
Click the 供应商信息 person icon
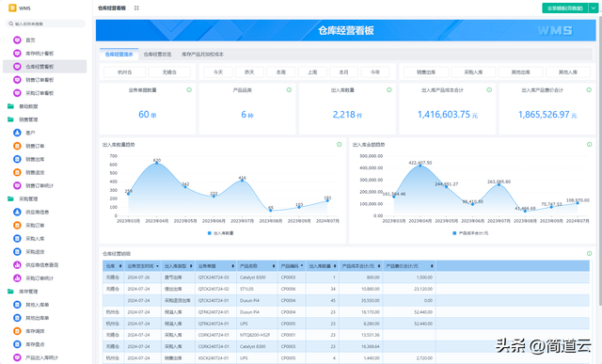[17, 212]
